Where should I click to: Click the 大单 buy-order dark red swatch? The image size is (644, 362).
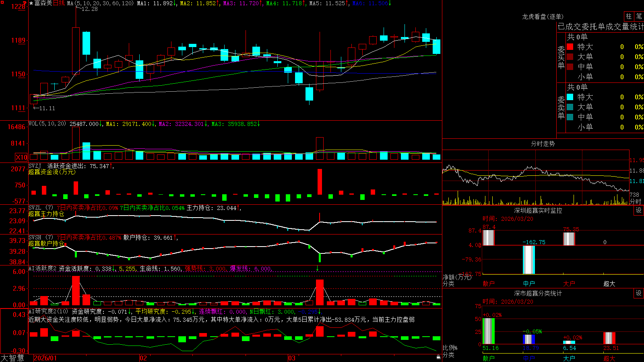570,57
